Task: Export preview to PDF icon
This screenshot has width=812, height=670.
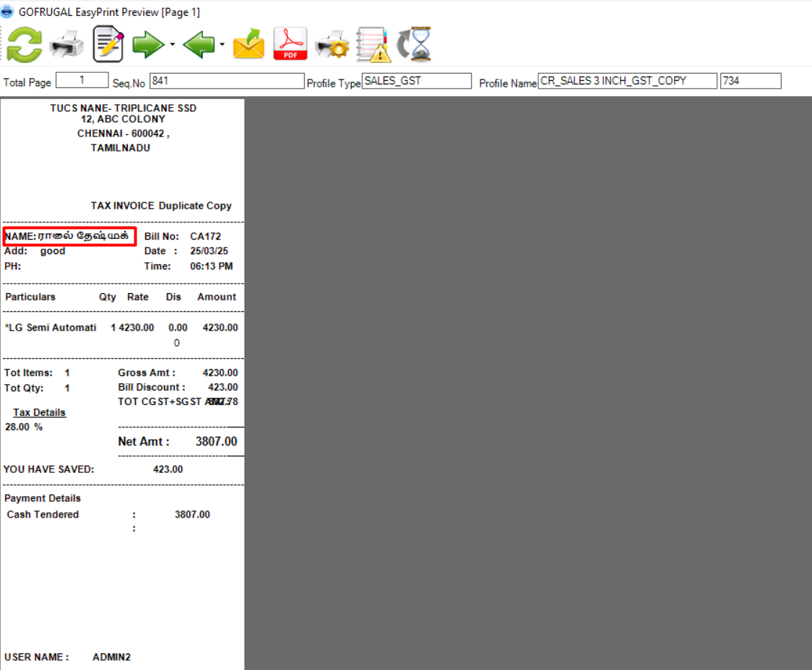Action: pos(290,44)
